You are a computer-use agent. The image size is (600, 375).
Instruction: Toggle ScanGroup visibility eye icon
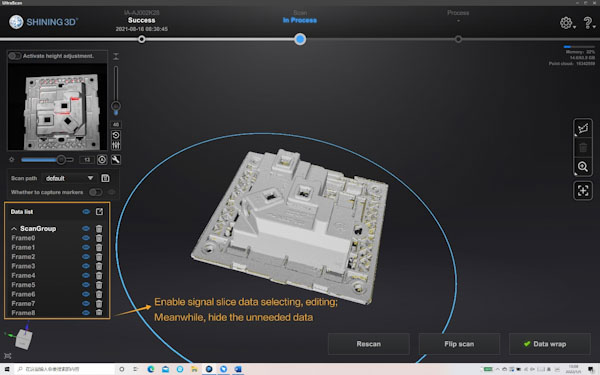pyautogui.click(x=86, y=228)
